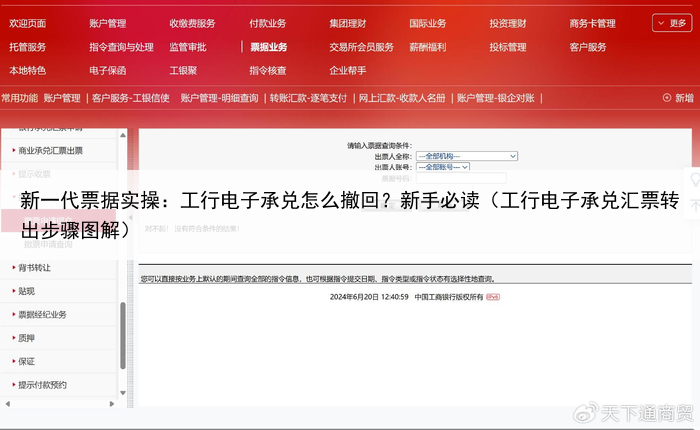Click the 票据号码 input field
This screenshot has width=700, height=430.
click(x=464, y=179)
